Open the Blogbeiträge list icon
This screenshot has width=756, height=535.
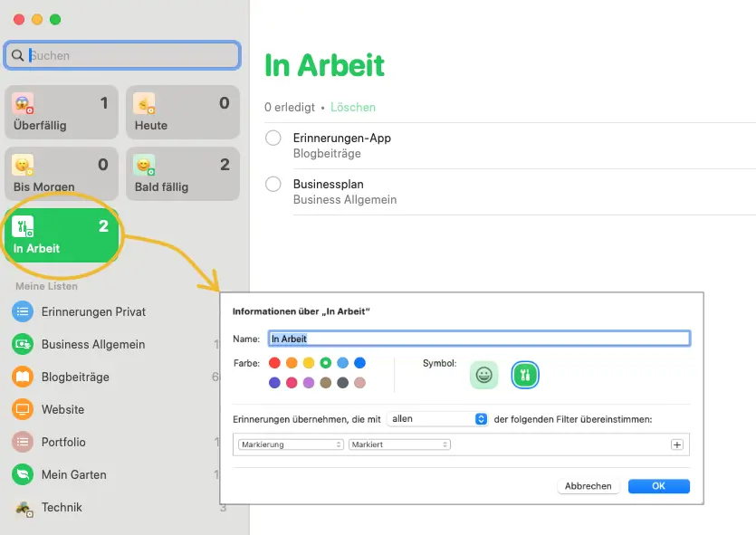(x=23, y=377)
